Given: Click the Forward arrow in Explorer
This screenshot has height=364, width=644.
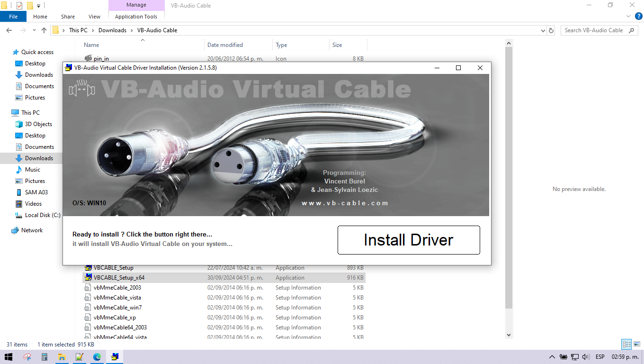Looking at the screenshot, I should click(x=23, y=30).
